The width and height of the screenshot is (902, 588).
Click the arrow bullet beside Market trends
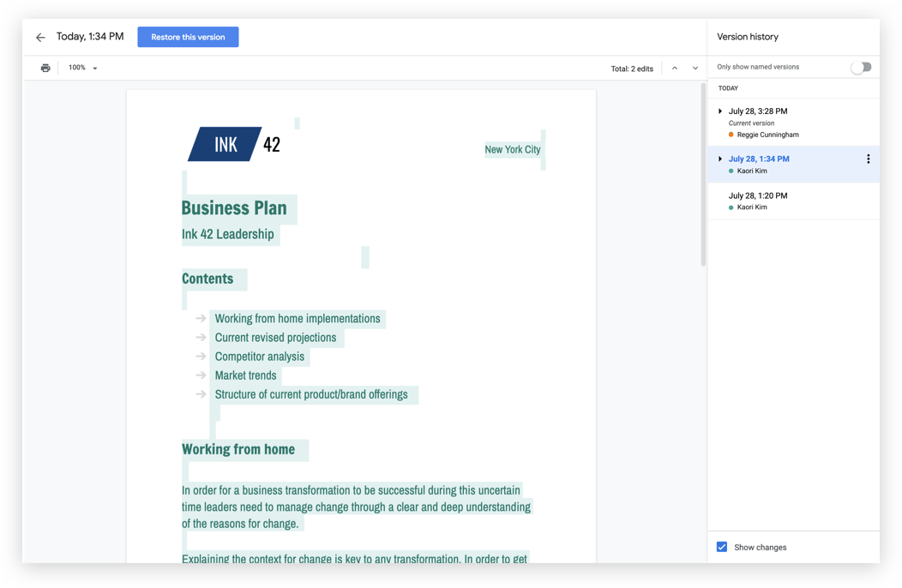(x=200, y=375)
